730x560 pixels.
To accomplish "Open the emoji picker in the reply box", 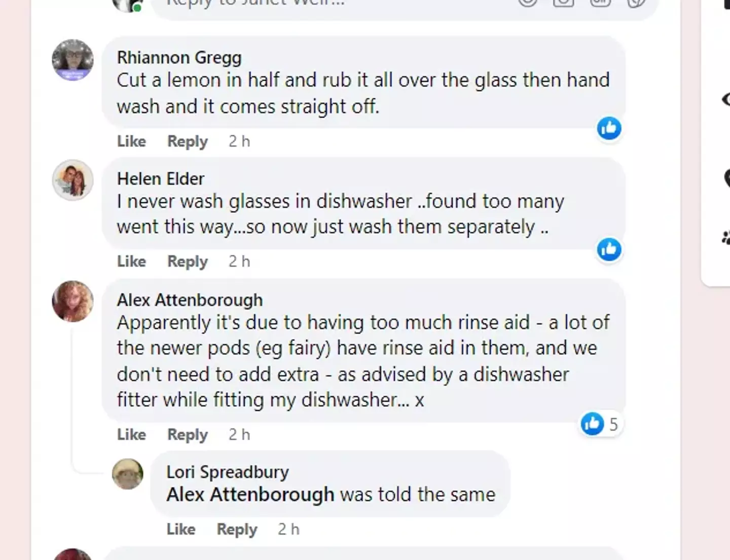I will coord(528,3).
